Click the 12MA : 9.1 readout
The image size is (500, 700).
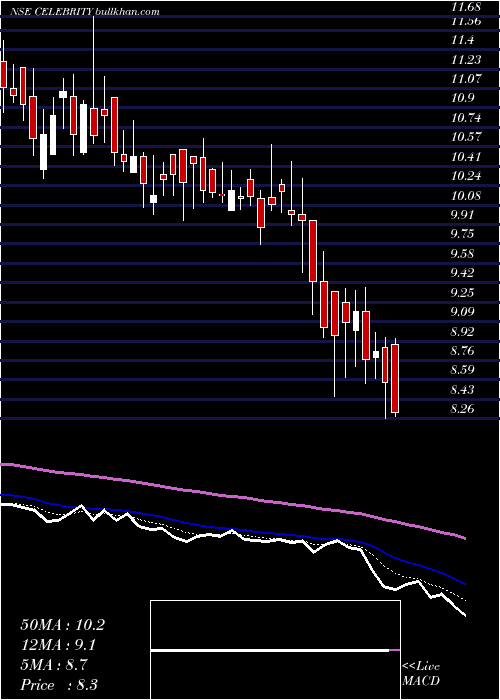coord(59,645)
